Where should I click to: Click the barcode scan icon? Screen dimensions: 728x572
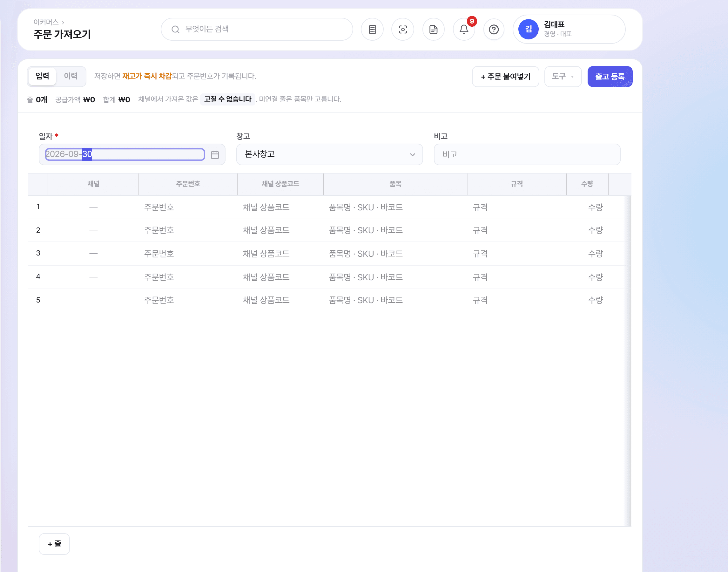pos(403,30)
